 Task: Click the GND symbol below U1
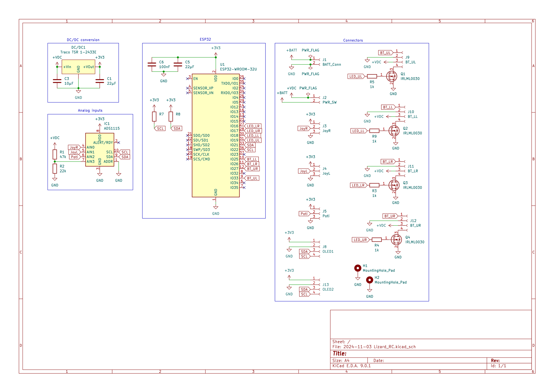pos(215,208)
